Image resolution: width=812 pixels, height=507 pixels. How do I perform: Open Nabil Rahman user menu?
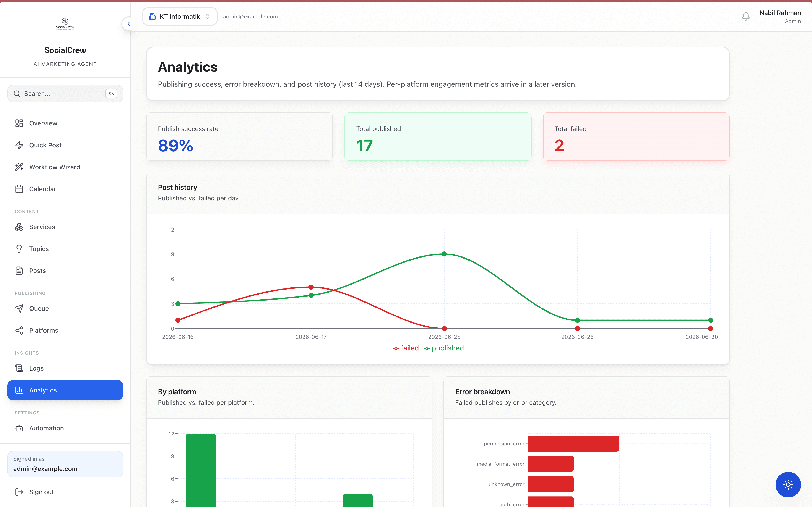tap(780, 16)
